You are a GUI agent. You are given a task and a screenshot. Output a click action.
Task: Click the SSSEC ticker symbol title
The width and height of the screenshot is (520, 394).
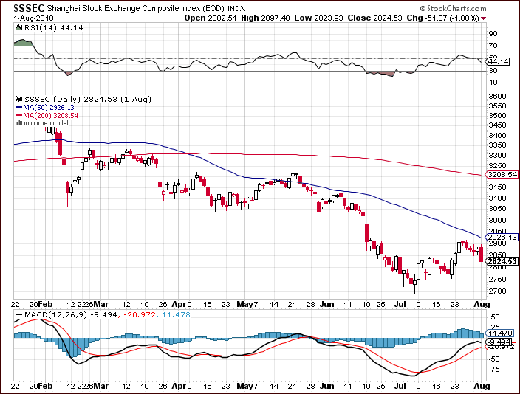29,8
